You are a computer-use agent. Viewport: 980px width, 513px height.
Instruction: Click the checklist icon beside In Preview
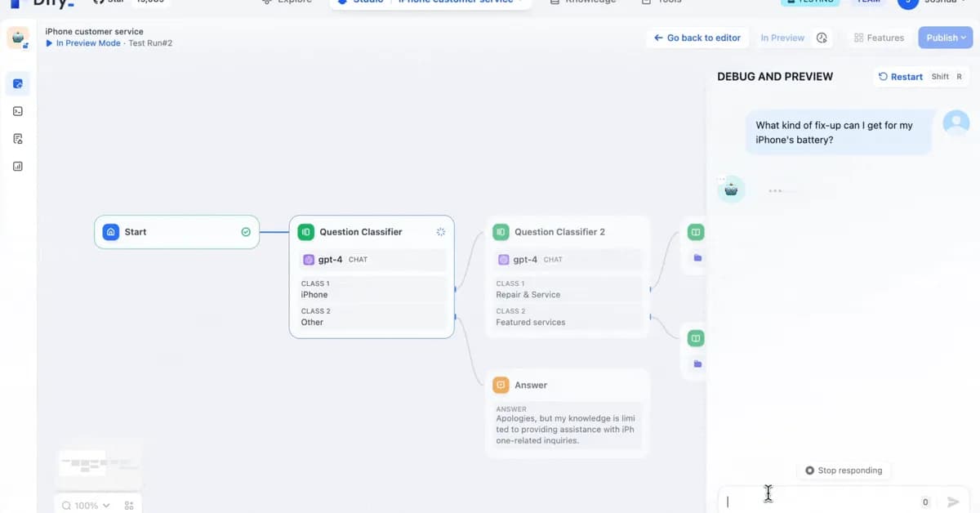pos(822,38)
